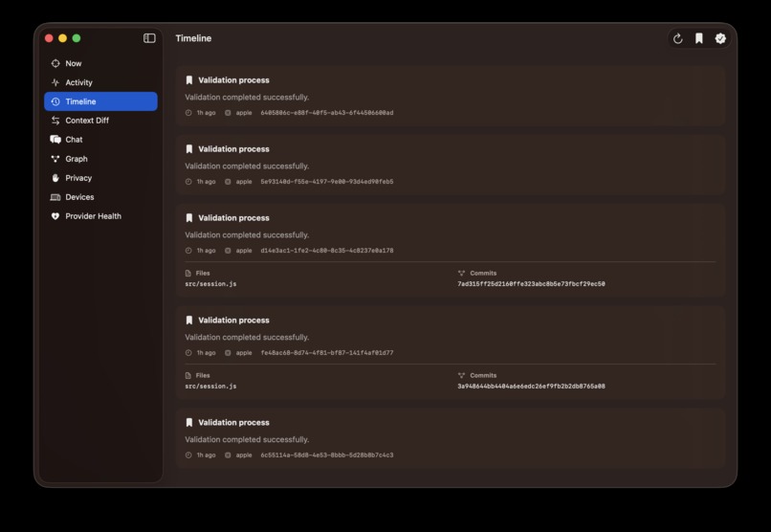Click the refresh icon in the toolbar
Viewport: 771px width, 532px height.
[678, 38]
